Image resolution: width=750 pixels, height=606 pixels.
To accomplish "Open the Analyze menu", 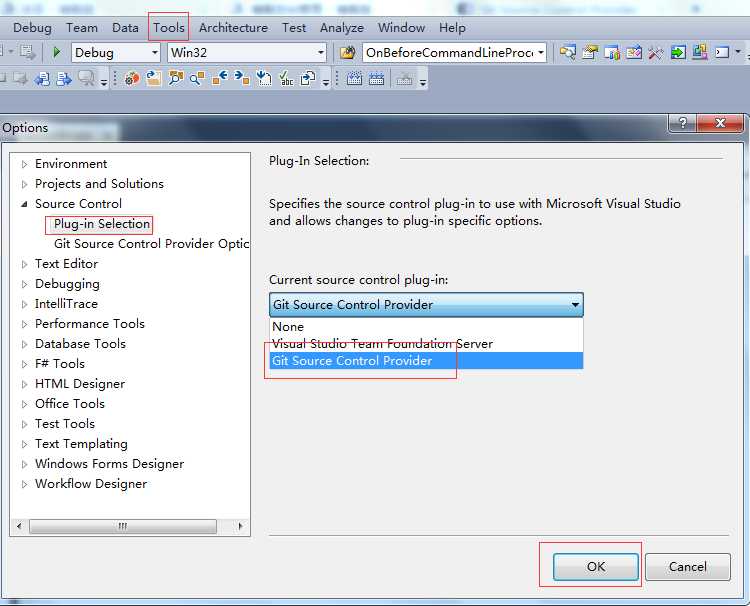I will (x=342, y=28).
